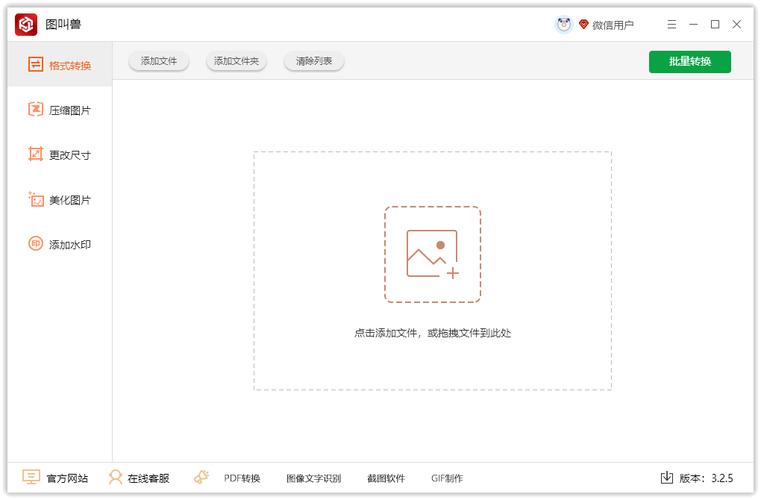The width and height of the screenshot is (761, 500).
Task: Click the add-image placeholder icon
Action: click(432, 254)
